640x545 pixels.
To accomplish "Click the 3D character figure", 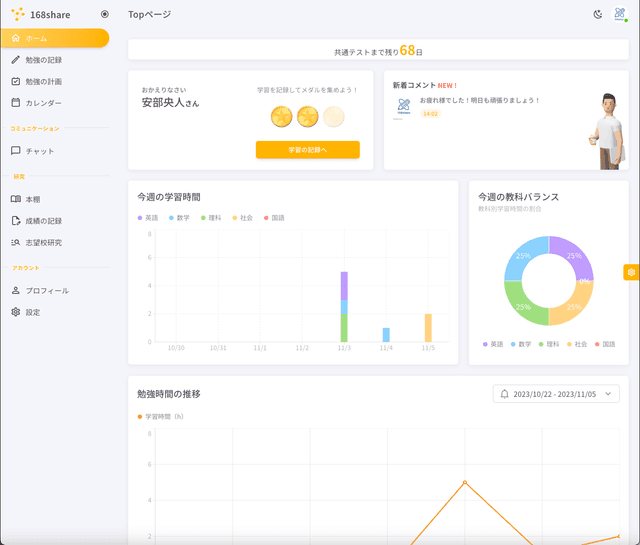I will (x=608, y=131).
